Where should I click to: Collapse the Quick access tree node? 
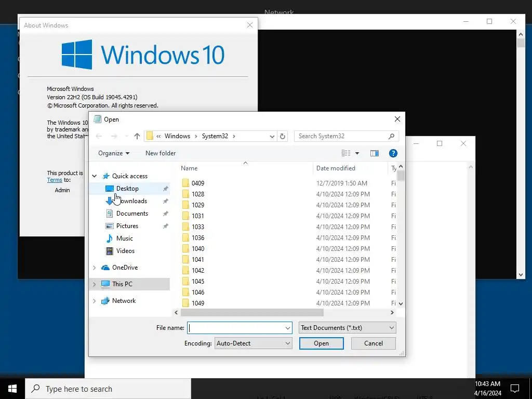click(x=95, y=176)
